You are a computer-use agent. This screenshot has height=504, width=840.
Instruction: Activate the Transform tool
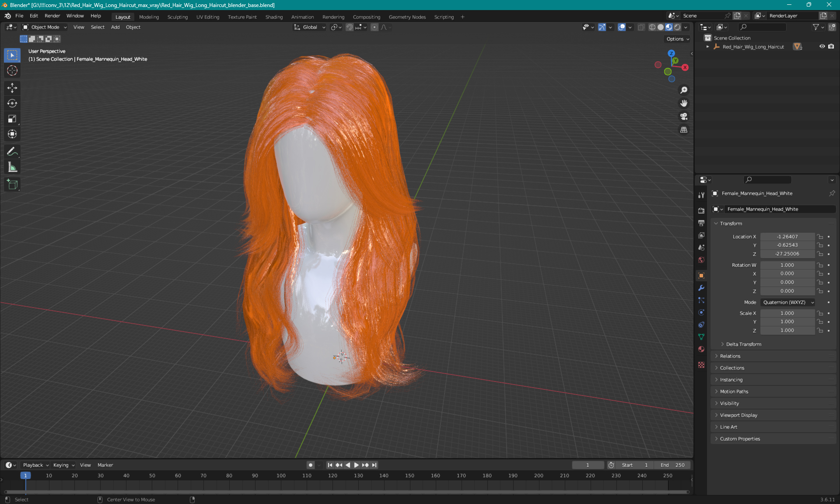click(x=12, y=134)
